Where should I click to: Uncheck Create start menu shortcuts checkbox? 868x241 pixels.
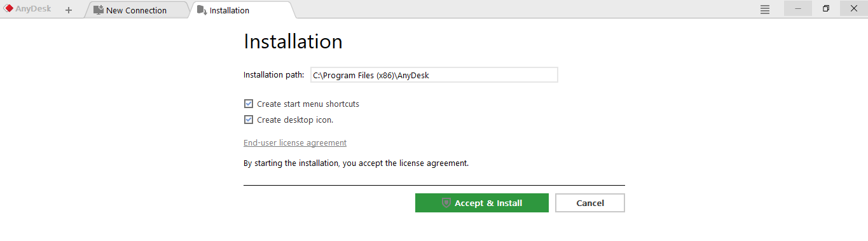(249, 104)
